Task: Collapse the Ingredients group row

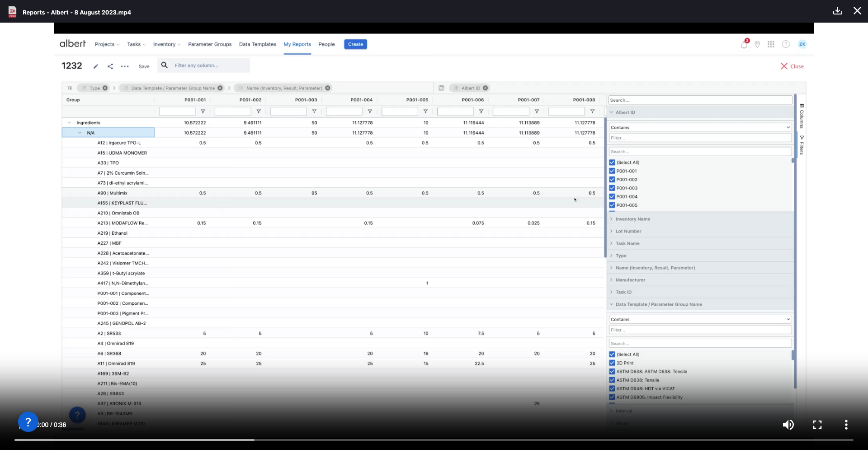Action: pos(69,123)
